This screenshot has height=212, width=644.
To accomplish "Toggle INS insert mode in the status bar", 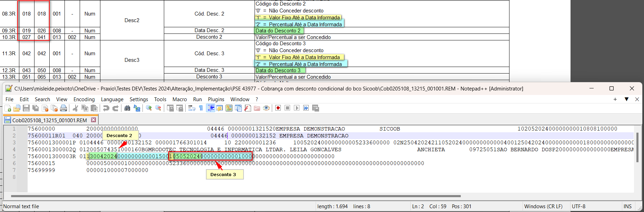I will (627, 206).
